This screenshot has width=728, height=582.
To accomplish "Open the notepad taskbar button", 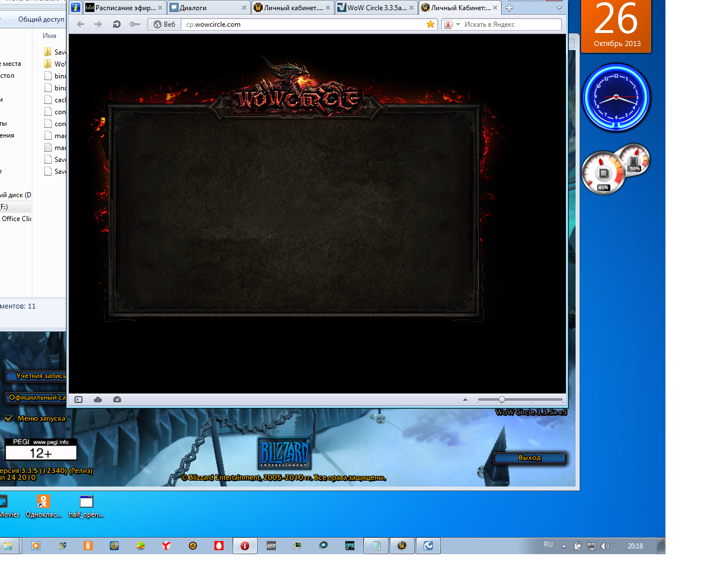I will pyautogui.click(x=376, y=546).
